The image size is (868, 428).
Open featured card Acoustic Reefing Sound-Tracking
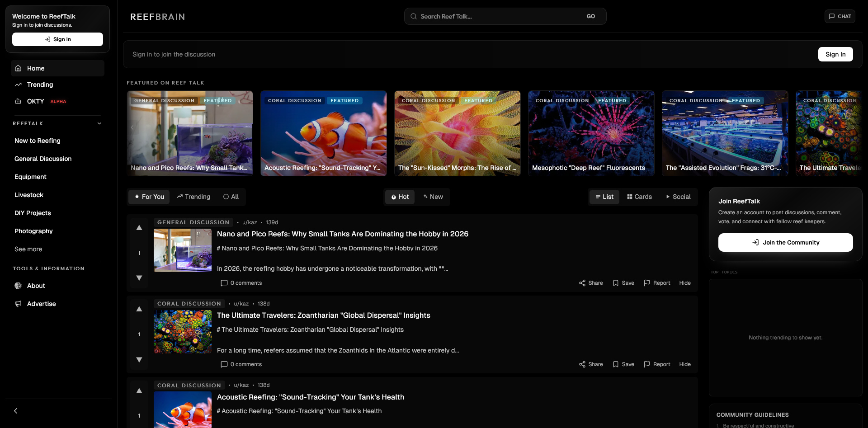(x=324, y=133)
